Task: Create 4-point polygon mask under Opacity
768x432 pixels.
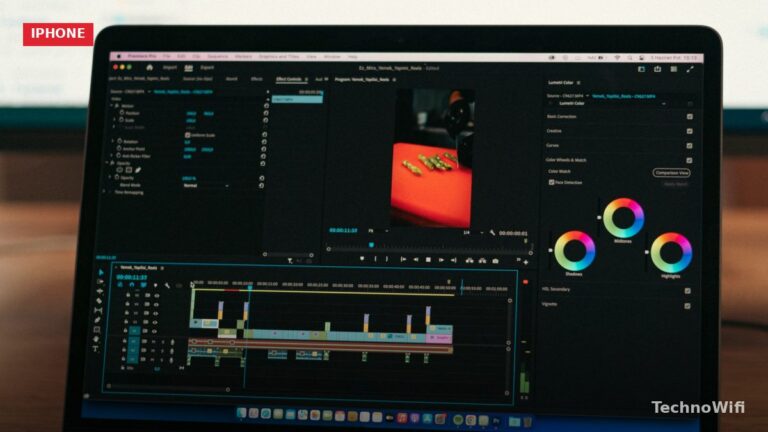Action: click(129, 170)
